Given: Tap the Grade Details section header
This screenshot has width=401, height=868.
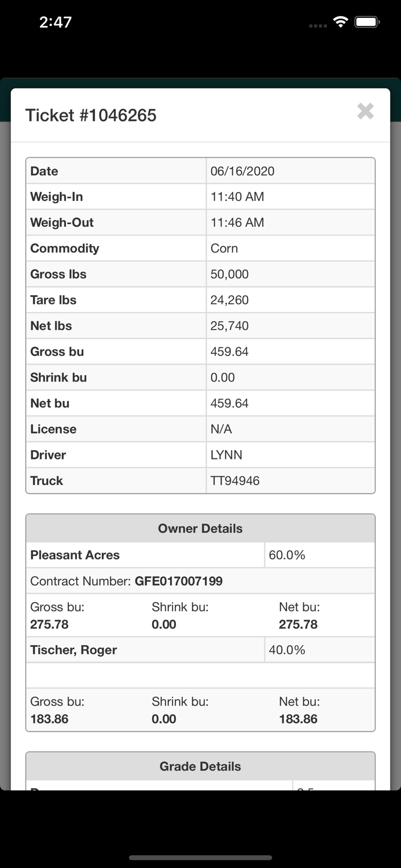Looking at the screenshot, I should [x=200, y=766].
